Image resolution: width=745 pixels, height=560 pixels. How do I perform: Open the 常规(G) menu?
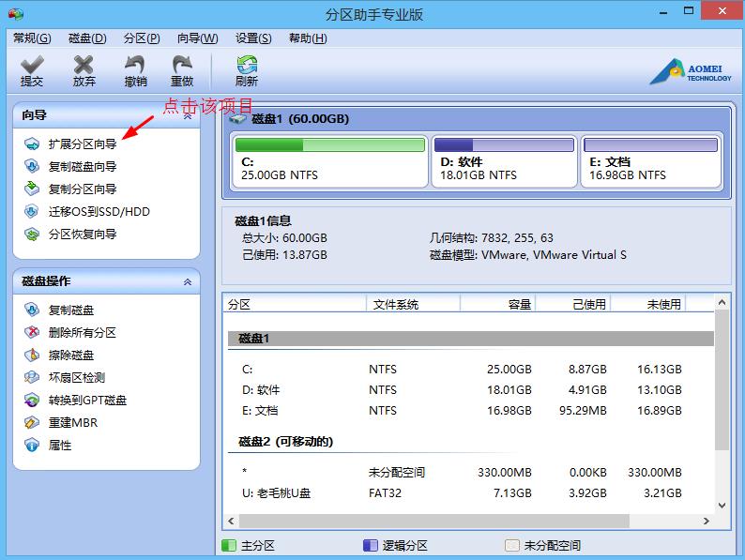pyautogui.click(x=32, y=38)
